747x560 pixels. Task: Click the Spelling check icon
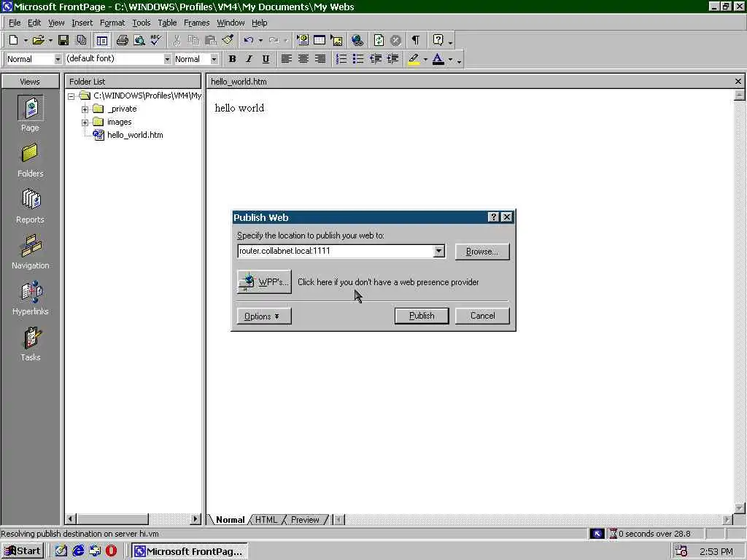[x=156, y=41]
